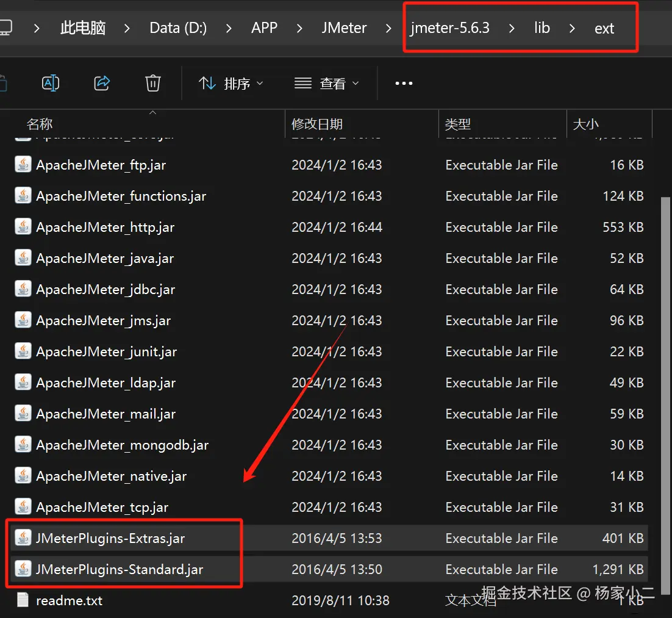Click the Delete trash can icon
Screen dimensions: 672x618
tap(153, 83)
